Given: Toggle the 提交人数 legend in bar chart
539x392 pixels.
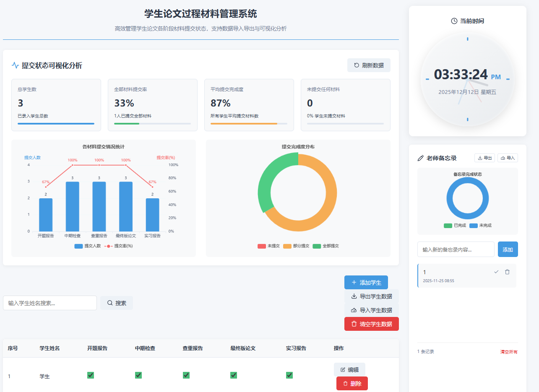Looking at the screenshot, I should click(x=88, y=246).
